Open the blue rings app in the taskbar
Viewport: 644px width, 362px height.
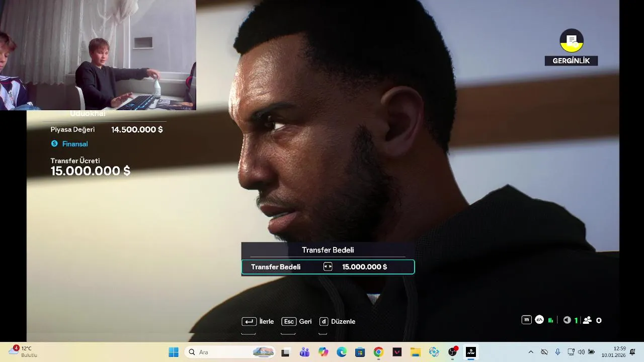[434, 352]
